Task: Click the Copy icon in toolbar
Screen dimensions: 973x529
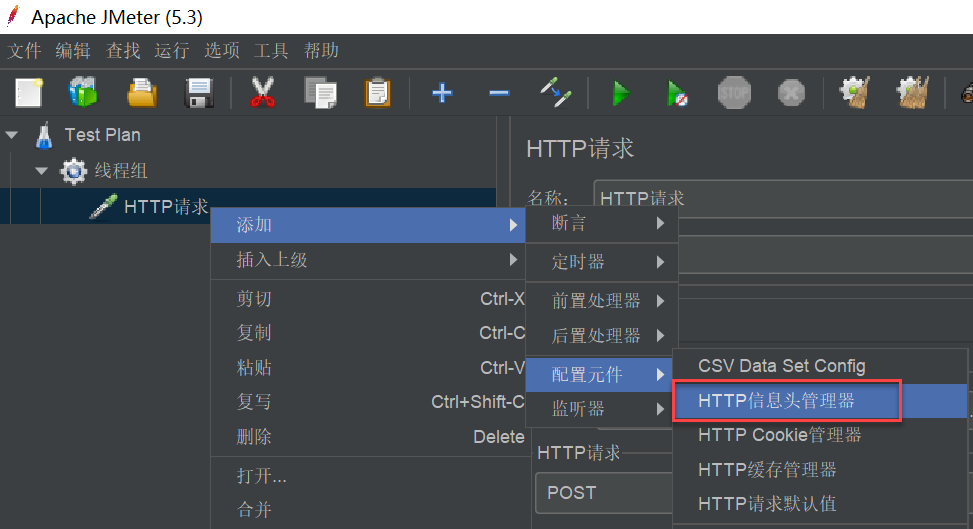Action: pyautogui.click(x=320, y=93)
